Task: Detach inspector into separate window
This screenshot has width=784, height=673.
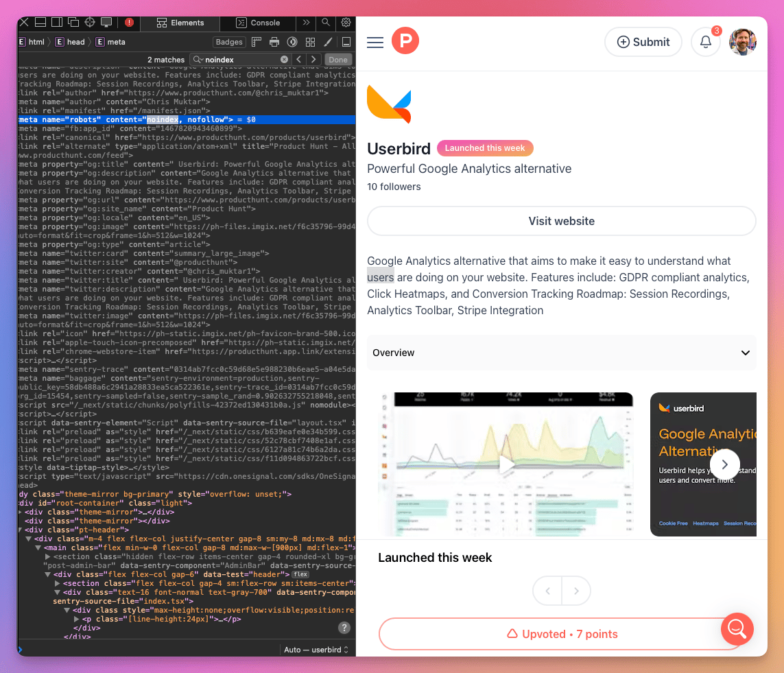Action: tap(73, 23)
